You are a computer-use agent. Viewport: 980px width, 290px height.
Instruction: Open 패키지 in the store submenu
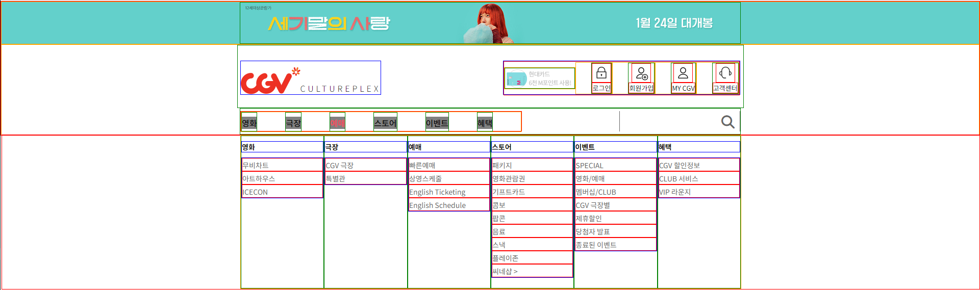click(x=532, y=165)
